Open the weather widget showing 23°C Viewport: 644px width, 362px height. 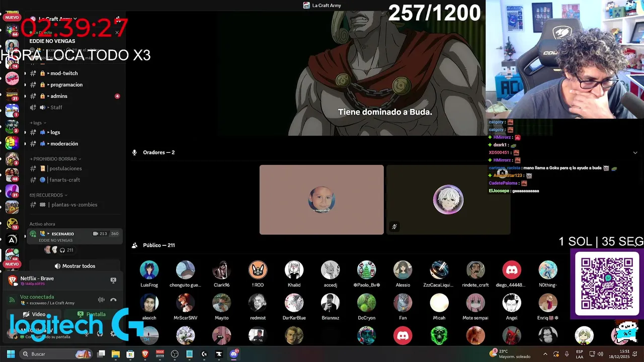pos(510,354)
